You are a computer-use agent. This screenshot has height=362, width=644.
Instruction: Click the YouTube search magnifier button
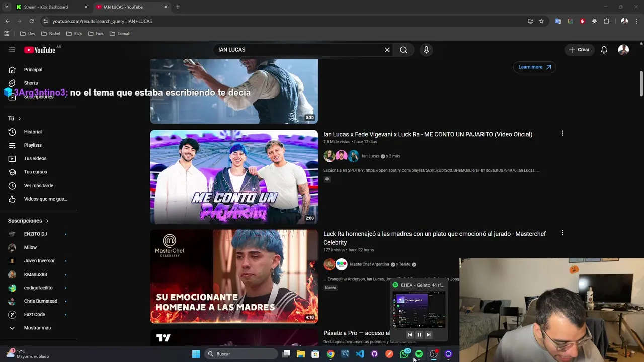click(x=404, y=50)
